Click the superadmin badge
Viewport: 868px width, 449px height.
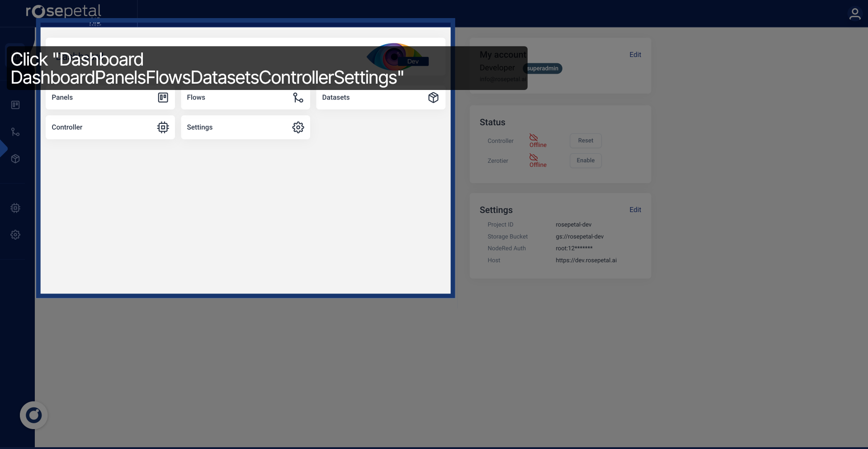(x=542, y=68)
